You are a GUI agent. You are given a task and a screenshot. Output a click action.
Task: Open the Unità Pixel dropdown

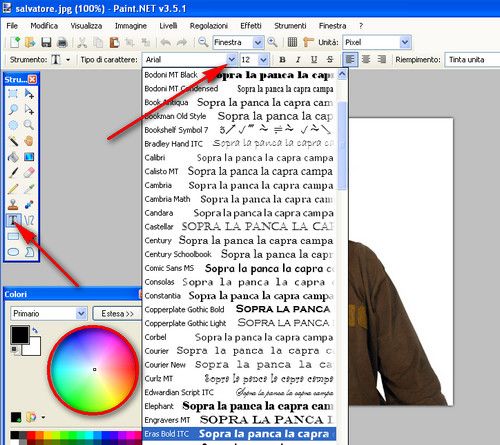[405, 42]
